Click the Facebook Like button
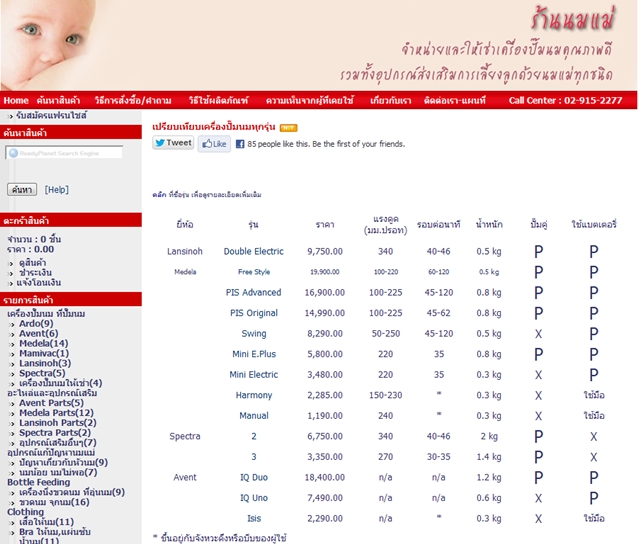 pyautogui.click(x=214, y=144)
